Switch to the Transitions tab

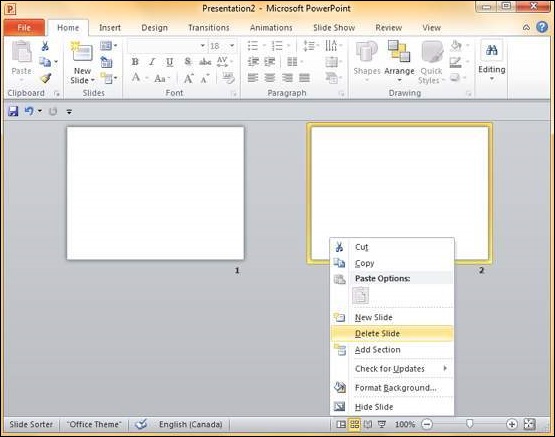click(x=209, y=28)
